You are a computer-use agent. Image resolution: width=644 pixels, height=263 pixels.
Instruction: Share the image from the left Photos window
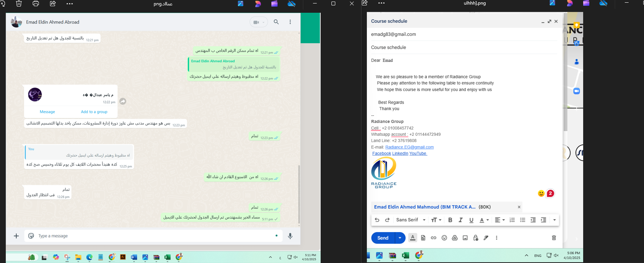click(53, 3)
